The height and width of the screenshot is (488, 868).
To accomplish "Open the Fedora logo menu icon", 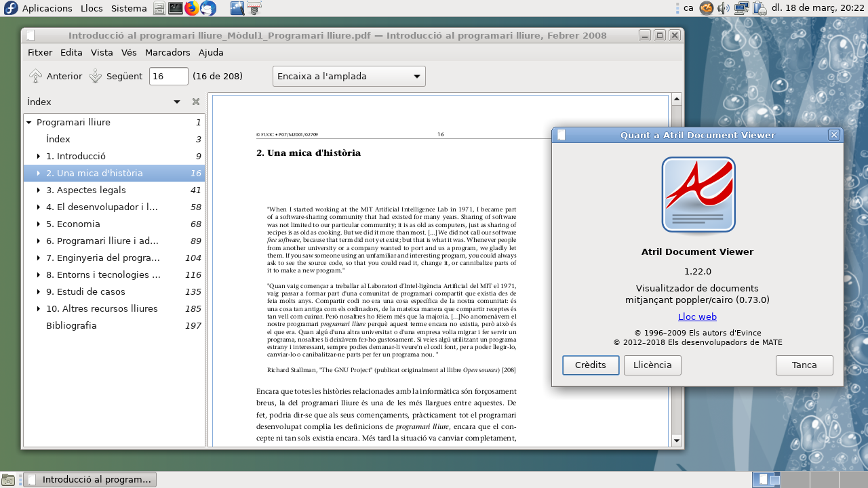I will coord(11,8).
